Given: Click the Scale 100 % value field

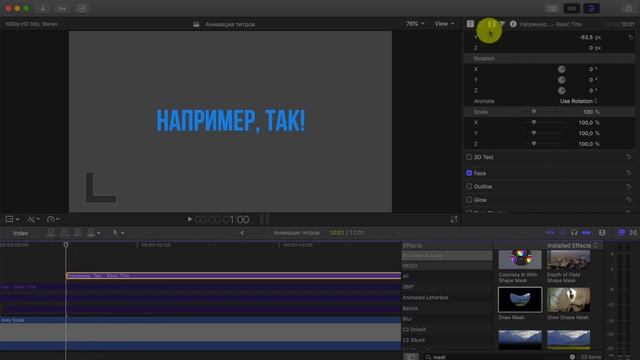Looking at the screenshot, I should (591, 112).
